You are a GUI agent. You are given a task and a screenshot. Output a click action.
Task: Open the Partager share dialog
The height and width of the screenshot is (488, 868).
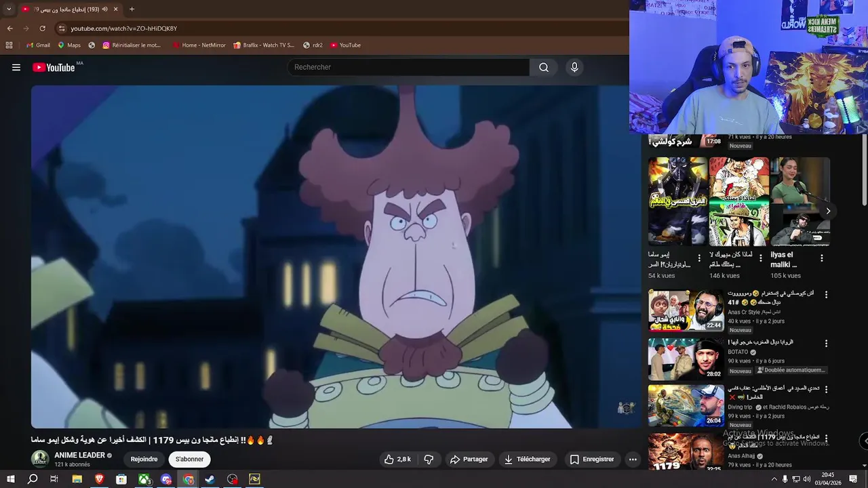coord(469,459)
